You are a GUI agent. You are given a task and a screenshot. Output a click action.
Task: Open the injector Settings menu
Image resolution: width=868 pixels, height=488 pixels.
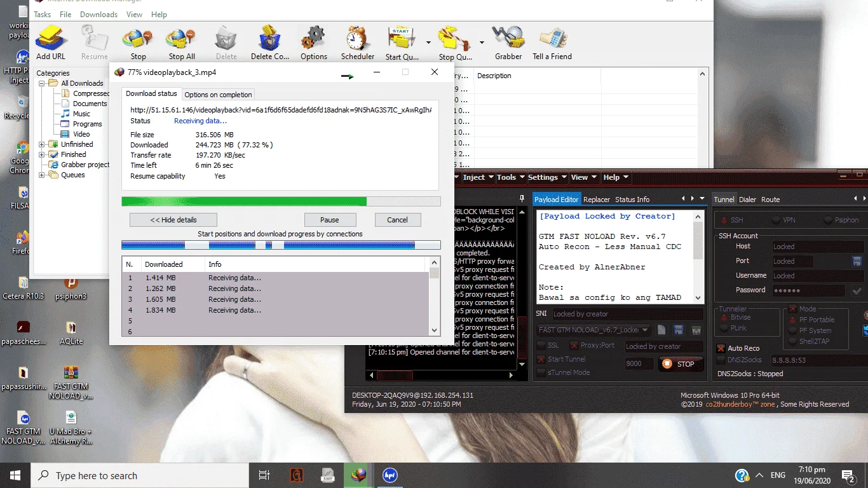(546, 177)
